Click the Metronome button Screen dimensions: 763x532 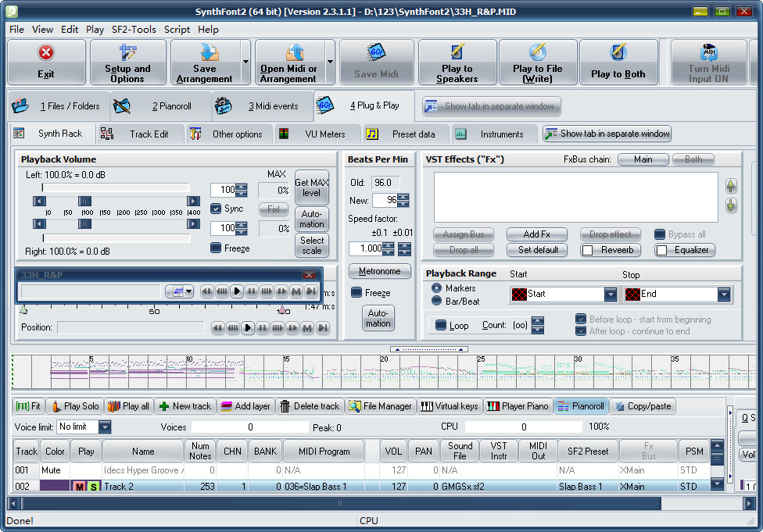tap(379, 272)
